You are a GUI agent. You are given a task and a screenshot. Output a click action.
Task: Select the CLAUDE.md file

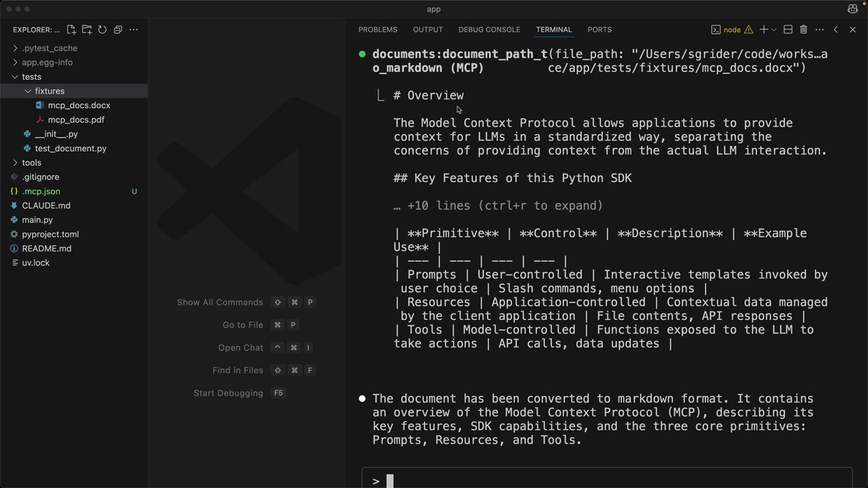[46, 205]
